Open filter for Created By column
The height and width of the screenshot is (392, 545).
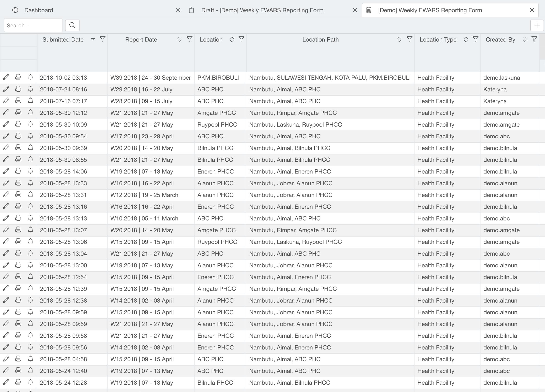534,40
